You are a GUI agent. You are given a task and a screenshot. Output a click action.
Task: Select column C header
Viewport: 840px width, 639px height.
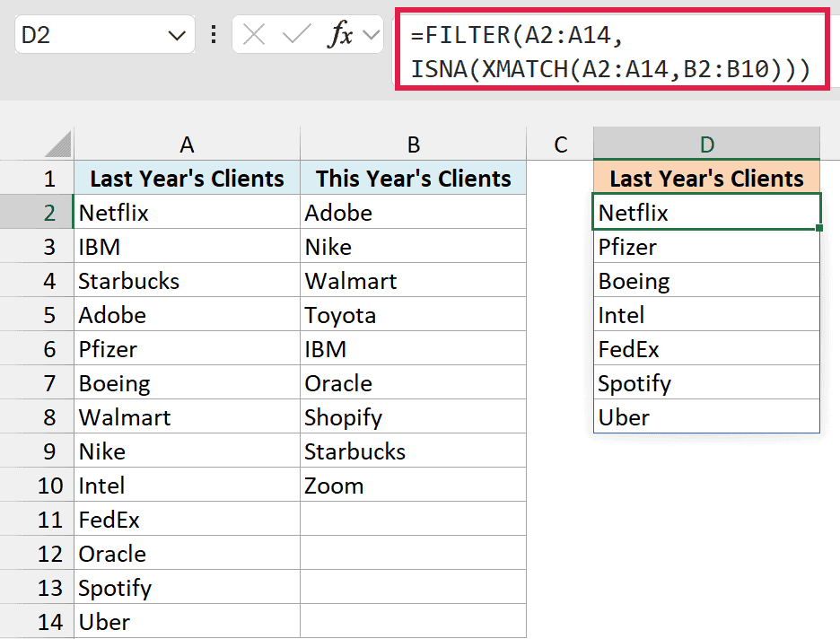(x=560, y=144)
